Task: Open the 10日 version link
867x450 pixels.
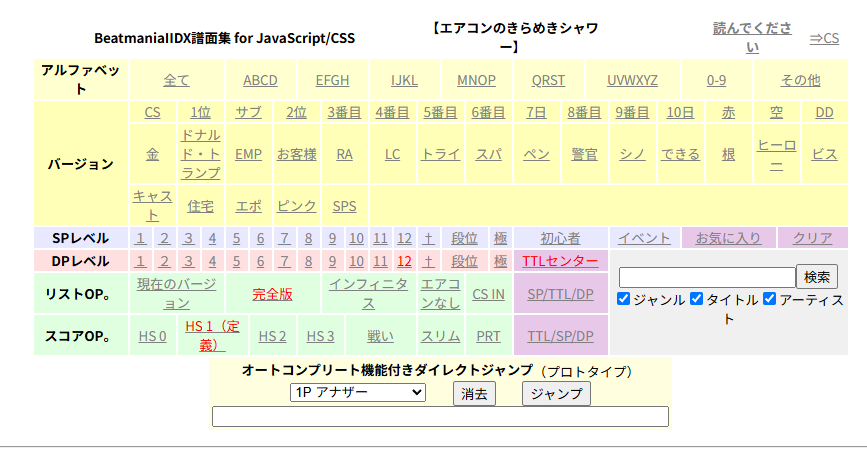Action: click(x=680, y=112)
